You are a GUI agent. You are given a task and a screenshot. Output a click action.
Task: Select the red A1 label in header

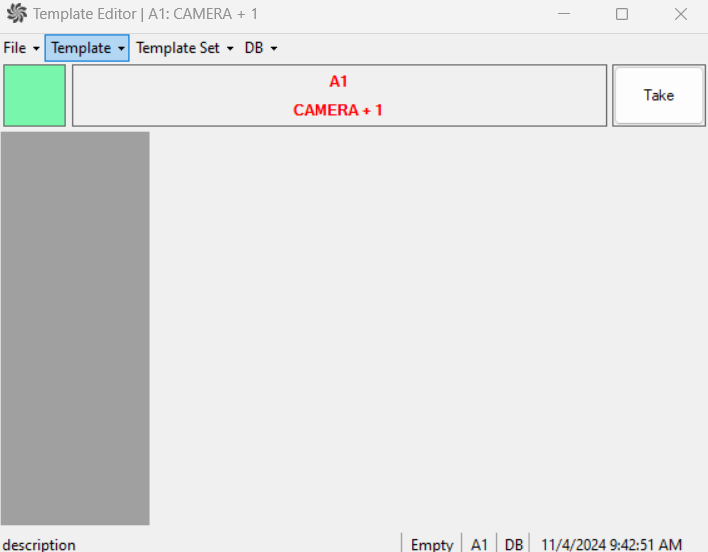pos(338,82)
